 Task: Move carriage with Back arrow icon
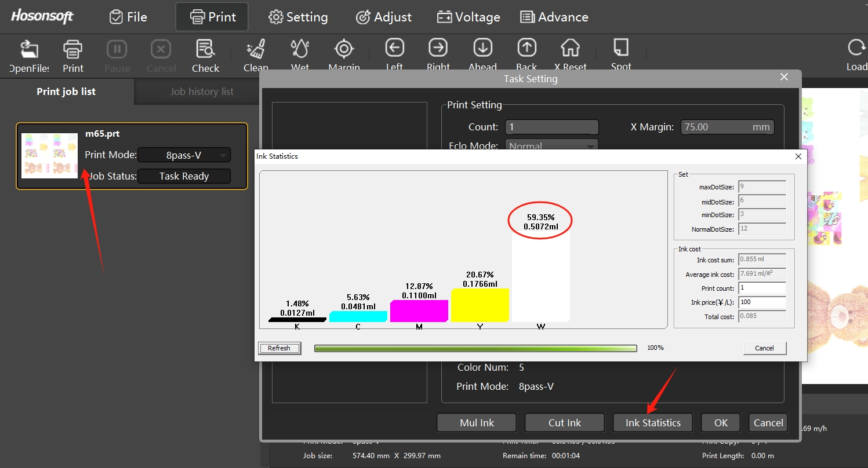[526, 49]
